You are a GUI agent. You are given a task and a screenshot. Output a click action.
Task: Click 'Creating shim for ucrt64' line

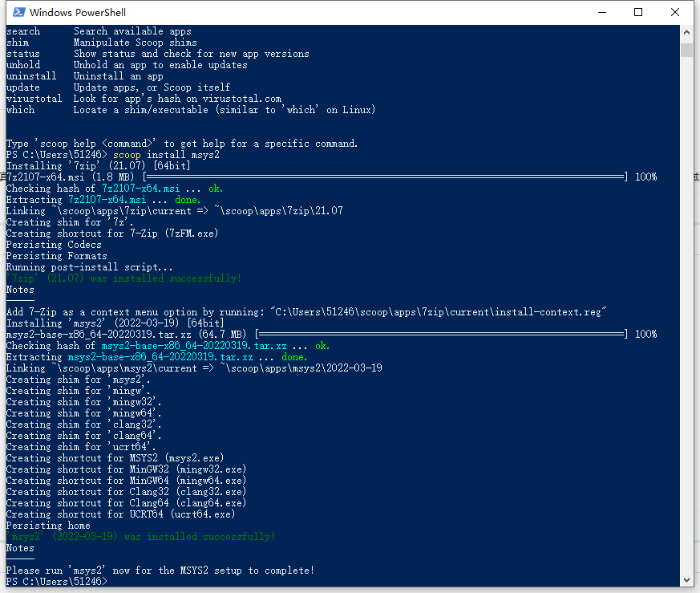pyautogui.click(x=81, y=446)
